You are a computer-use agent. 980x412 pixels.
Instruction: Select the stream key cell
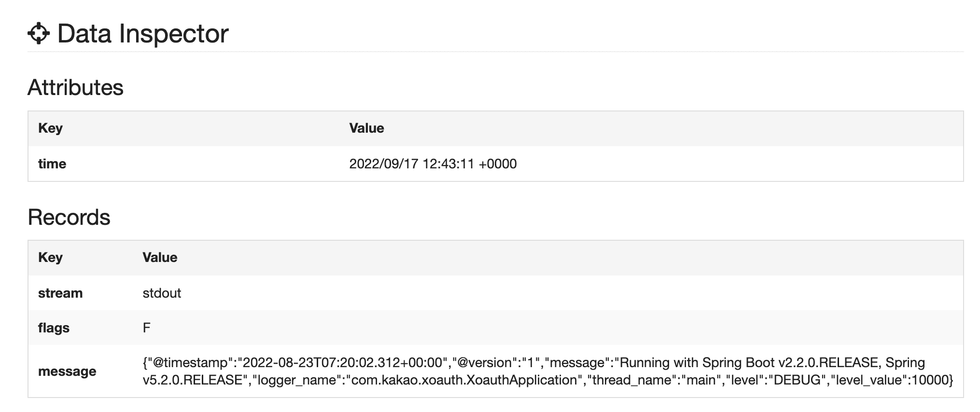click(x=60, y=293)
